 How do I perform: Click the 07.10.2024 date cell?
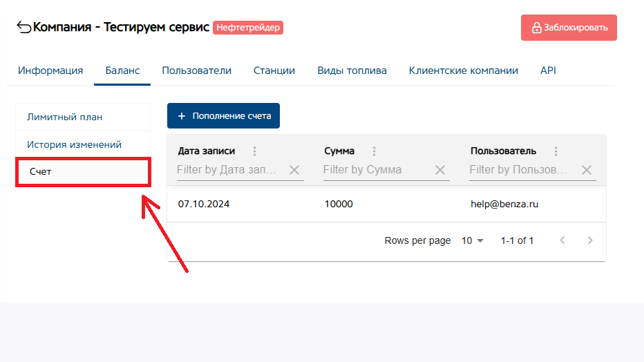coord(204,204)
